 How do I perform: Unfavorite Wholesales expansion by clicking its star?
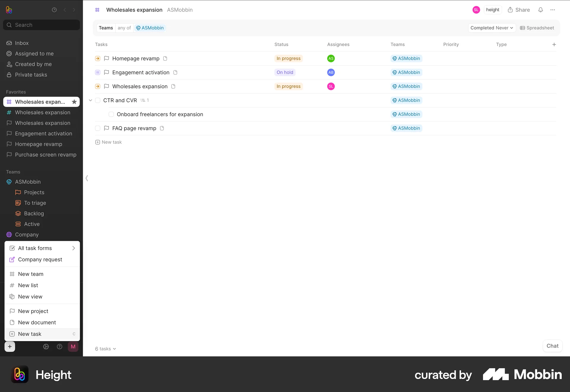tap(74, 102)
